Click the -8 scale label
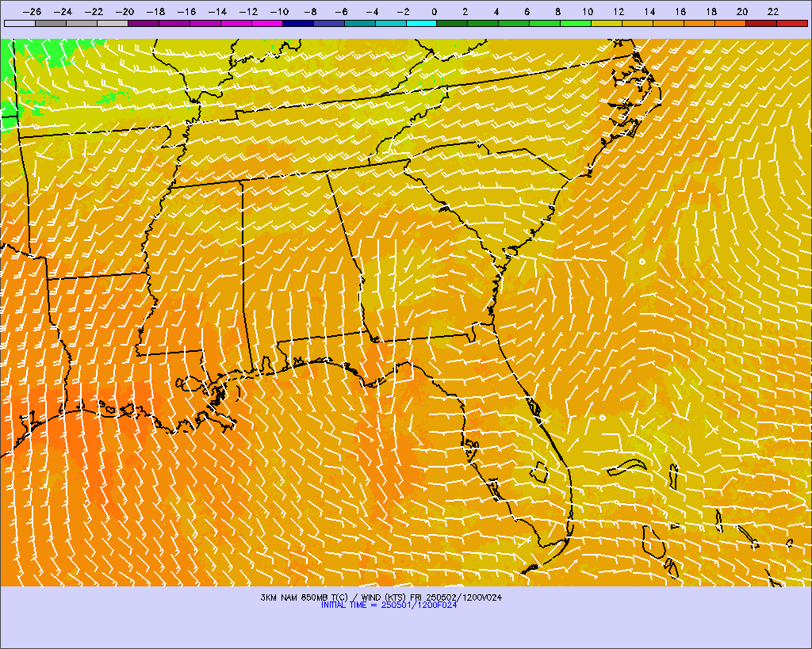812x649 pixels. coord(310,12)
